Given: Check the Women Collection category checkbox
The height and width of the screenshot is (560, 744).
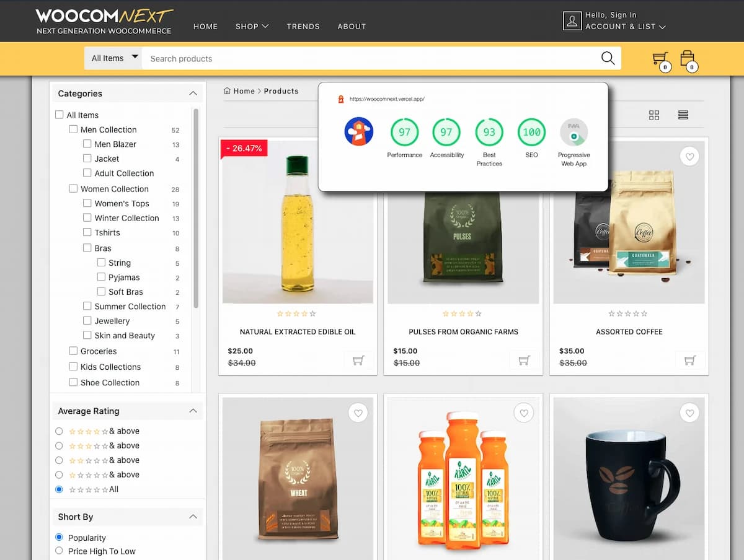Looking at the screenshot, I should (73, 188).
